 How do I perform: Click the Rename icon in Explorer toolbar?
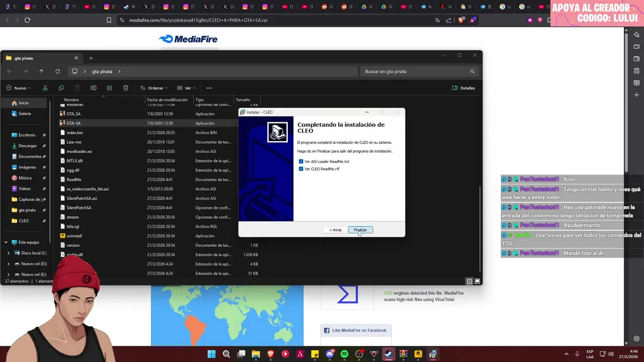coord(94,88)
